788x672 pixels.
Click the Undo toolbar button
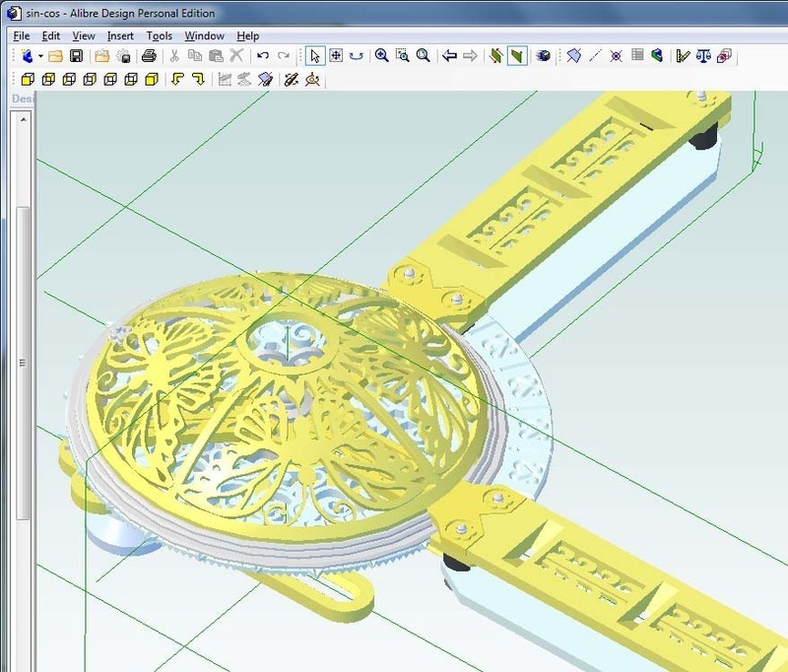coord(262,56)
